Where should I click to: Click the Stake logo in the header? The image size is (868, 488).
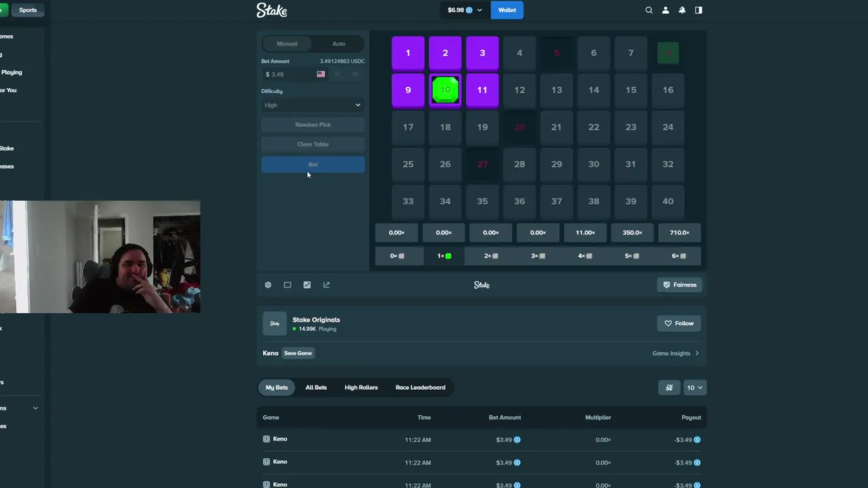(x=272, y=10)
